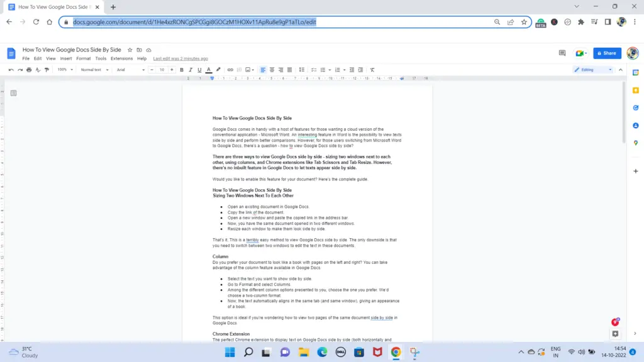Open comment history icon

[562, 53]
